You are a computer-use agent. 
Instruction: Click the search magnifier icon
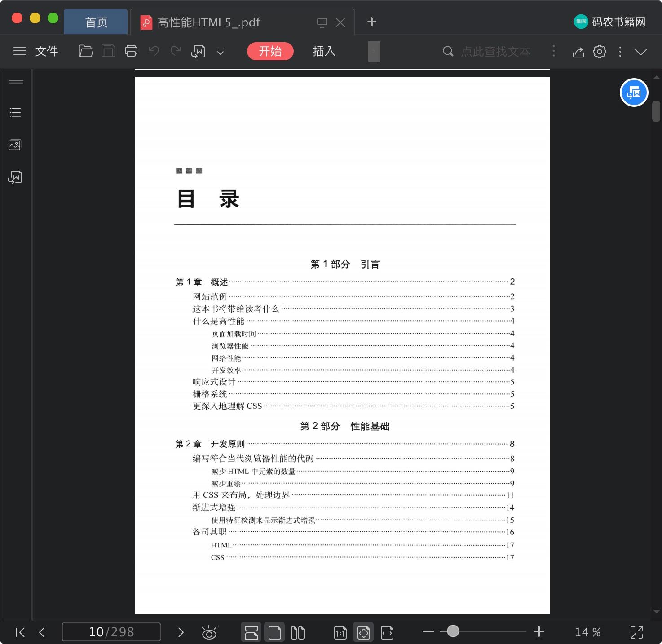click(448, 51)
